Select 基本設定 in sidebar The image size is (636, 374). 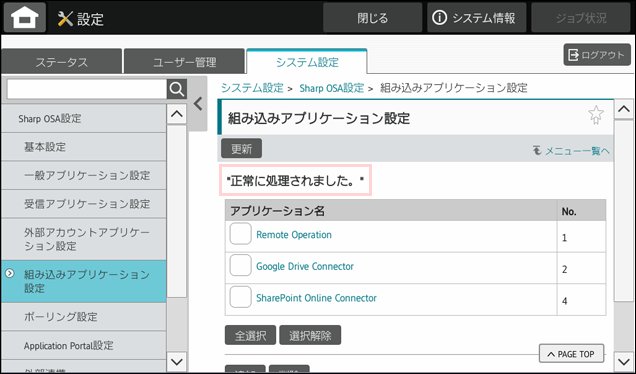[84, 147]
